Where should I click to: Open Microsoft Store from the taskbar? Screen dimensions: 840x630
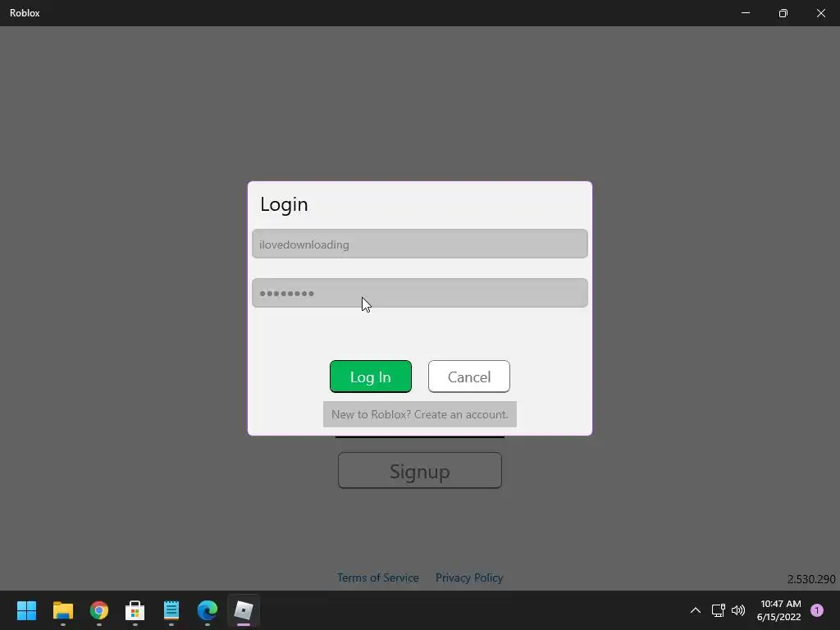(x=135, y=610)
